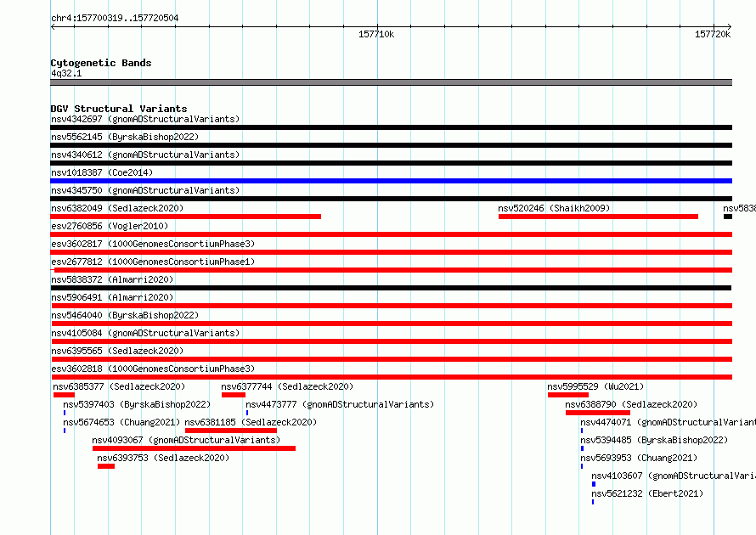Click the red bar under nsv5995529
Image resolution: width=756 pixels, height=535 pixels.
tap(568, 395)
